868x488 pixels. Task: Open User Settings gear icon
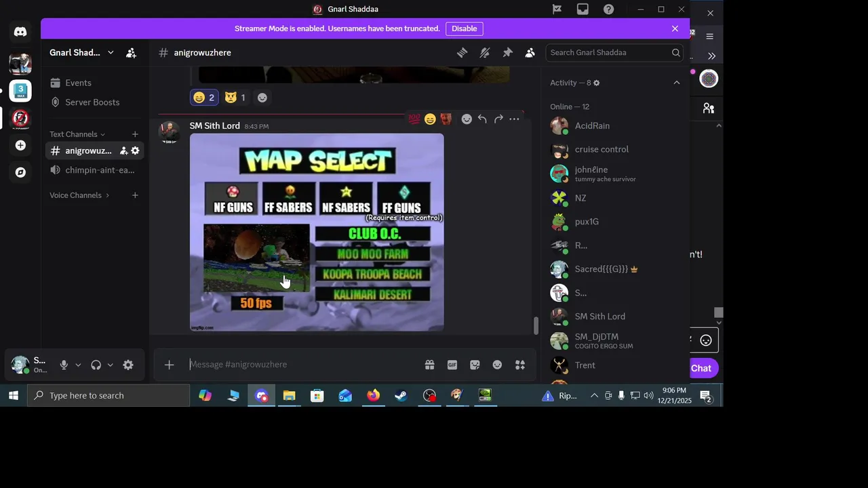(x=128, y=365)
